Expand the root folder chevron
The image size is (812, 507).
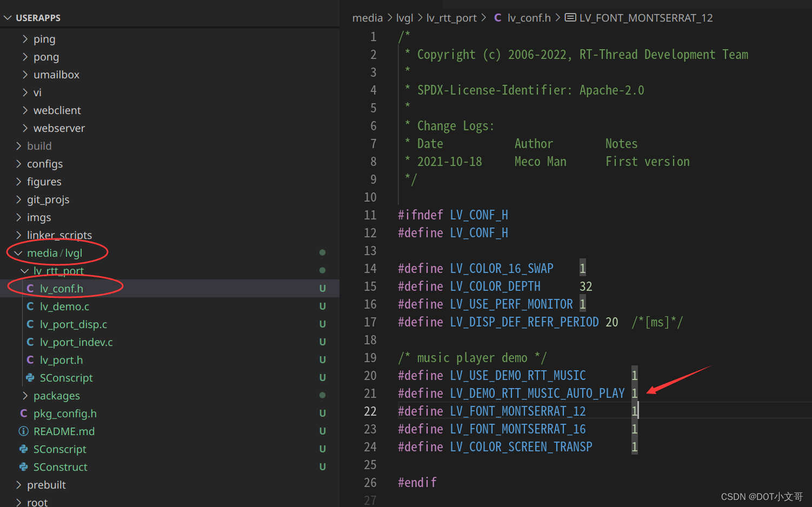point(18,502)
